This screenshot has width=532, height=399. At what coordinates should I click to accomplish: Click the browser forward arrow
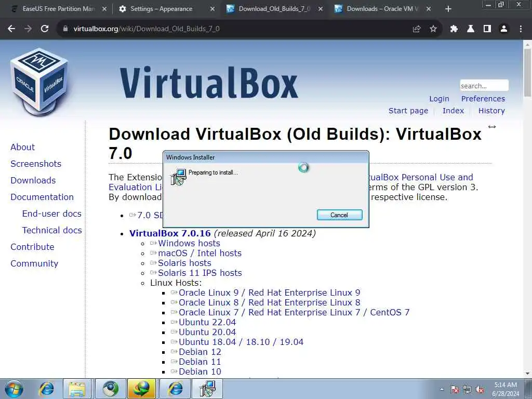[28, 29]
